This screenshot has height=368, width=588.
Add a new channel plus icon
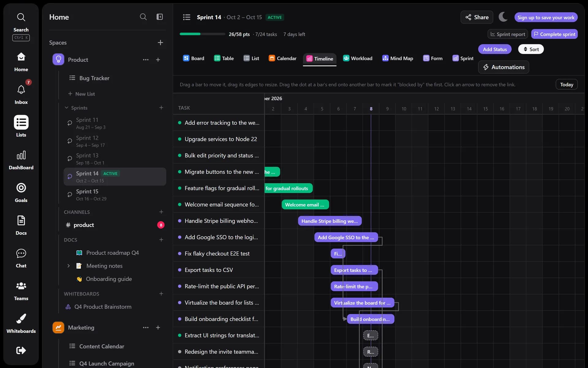(161, 212)
